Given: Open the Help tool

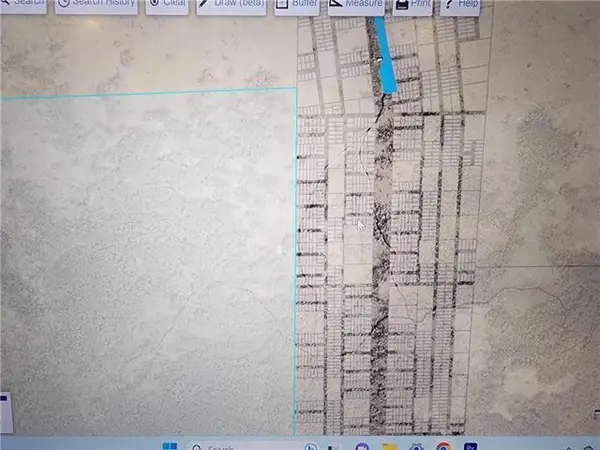Looking at the screenshot, I should [462, 5].
